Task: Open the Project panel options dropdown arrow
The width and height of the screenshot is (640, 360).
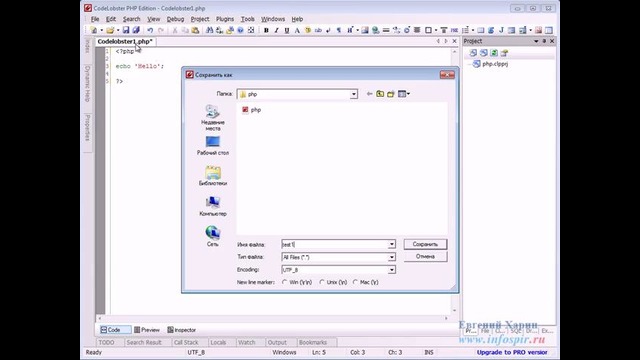Action: coord(536,41)
